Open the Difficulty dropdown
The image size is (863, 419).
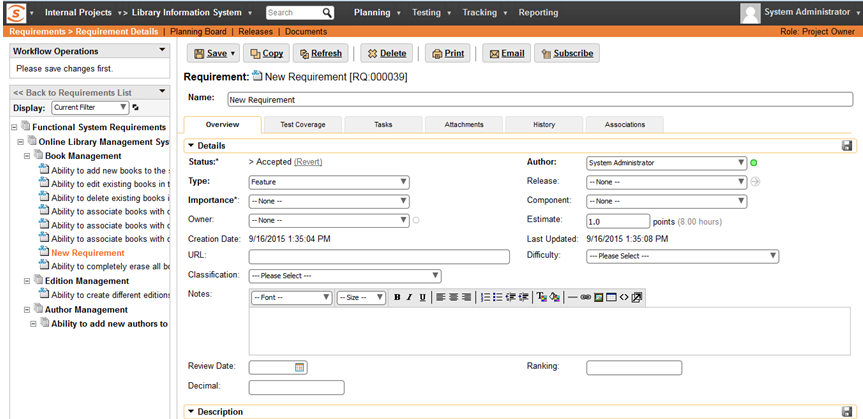pos(682,256)
